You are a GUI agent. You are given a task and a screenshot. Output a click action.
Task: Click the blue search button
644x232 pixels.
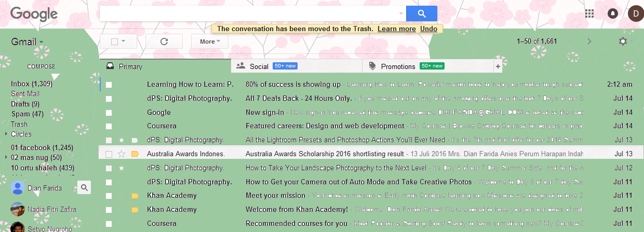(421, 13)
